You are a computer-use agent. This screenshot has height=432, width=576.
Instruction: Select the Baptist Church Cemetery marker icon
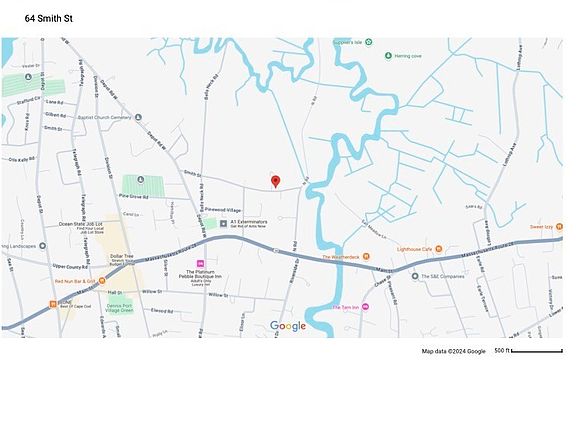pyautogui.click(x=138, y=118)
